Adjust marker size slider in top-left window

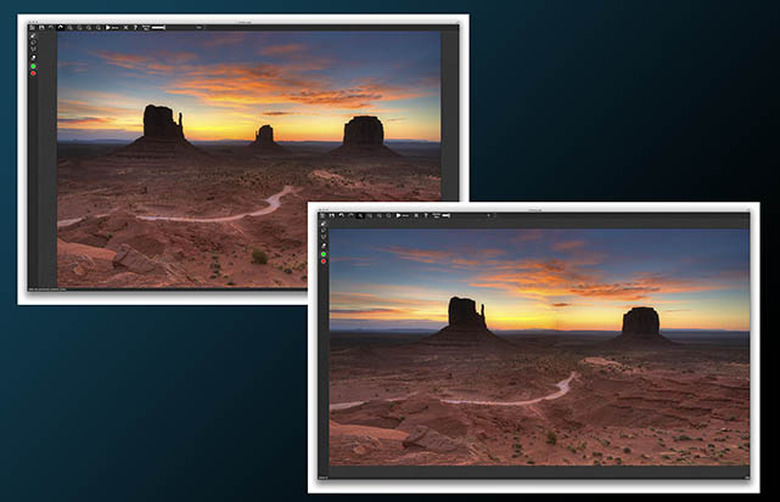click(158, 27)
